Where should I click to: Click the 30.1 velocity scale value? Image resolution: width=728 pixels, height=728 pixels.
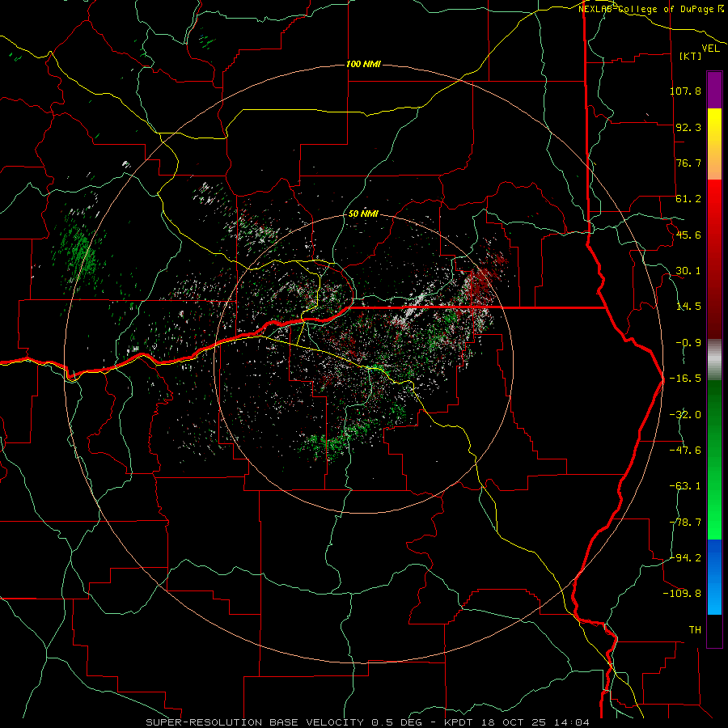(688, 271)
